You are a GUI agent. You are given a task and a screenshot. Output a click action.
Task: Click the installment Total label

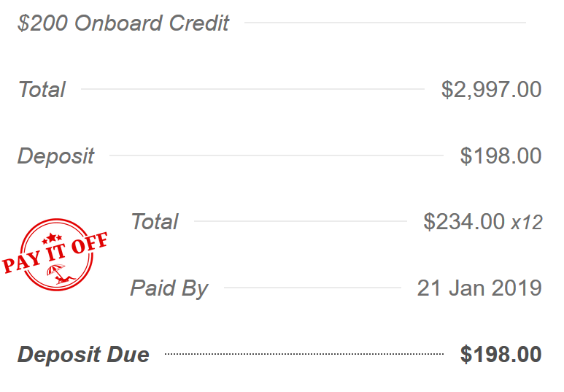tap(155, 221)
